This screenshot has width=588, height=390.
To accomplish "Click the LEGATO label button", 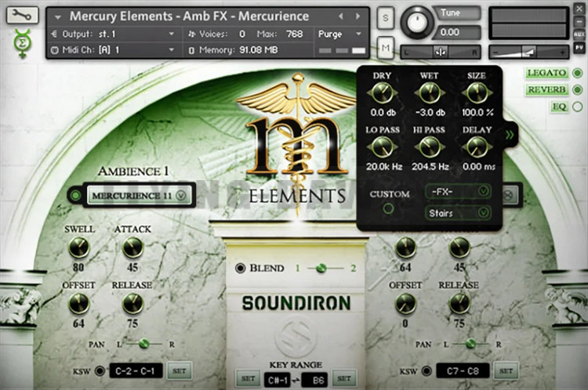I will (x=546, y=73).
